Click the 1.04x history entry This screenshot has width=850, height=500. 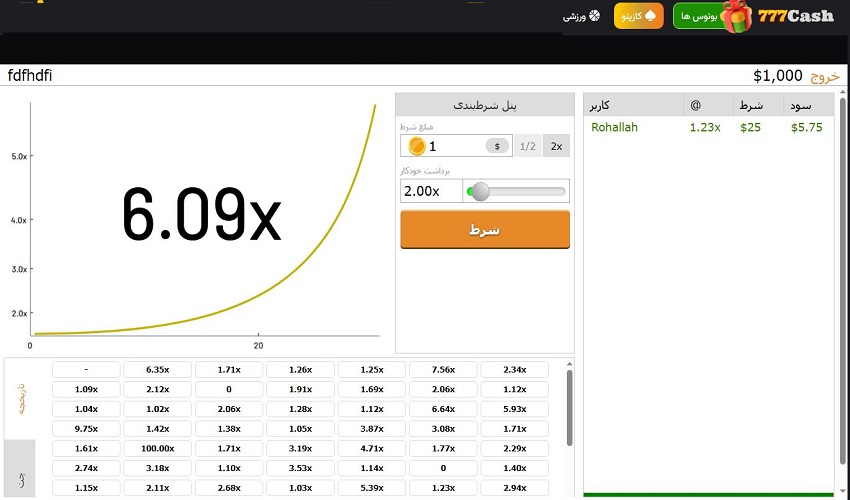pyautogui.click(x=86, y=409)
